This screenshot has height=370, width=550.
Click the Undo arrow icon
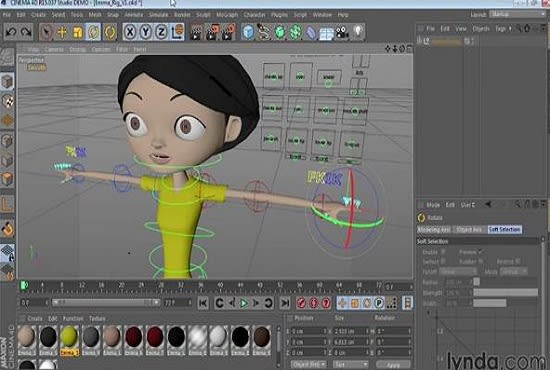point(11,32)
